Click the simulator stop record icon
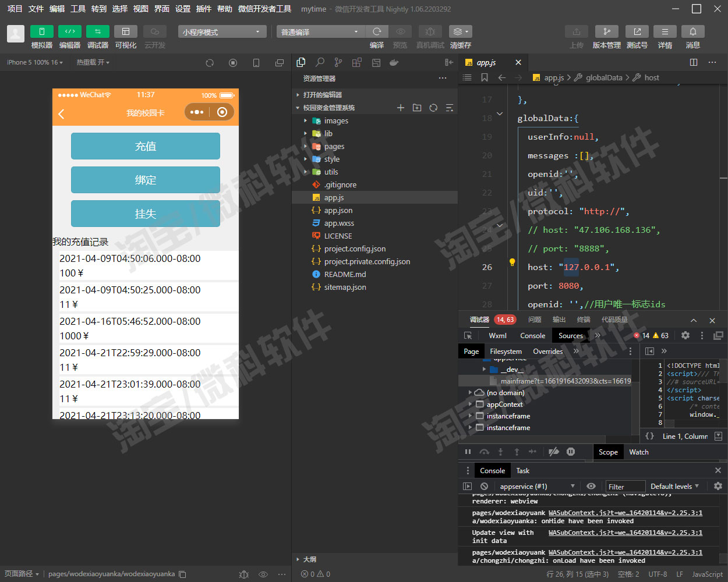The height and width of the screenshot is (582, 728). [233, 63]
